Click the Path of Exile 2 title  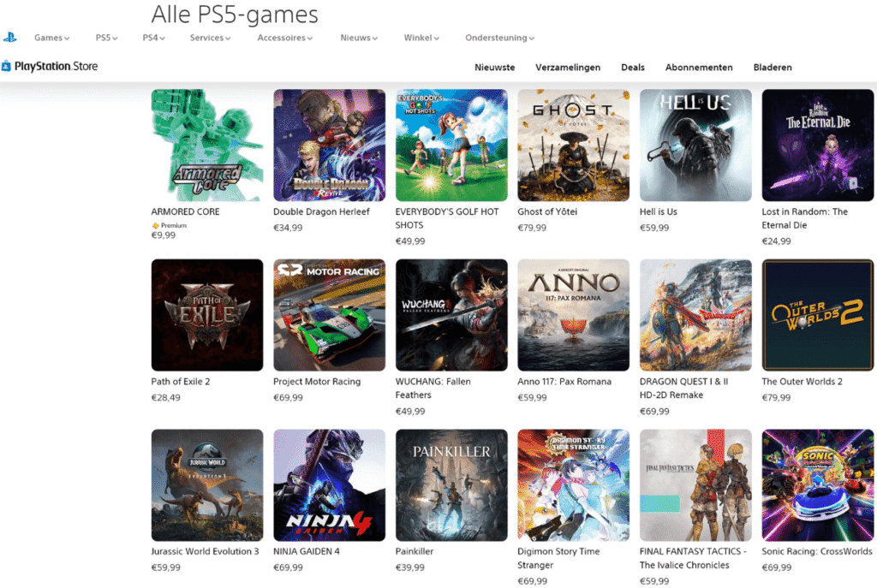tap(180, 382)
